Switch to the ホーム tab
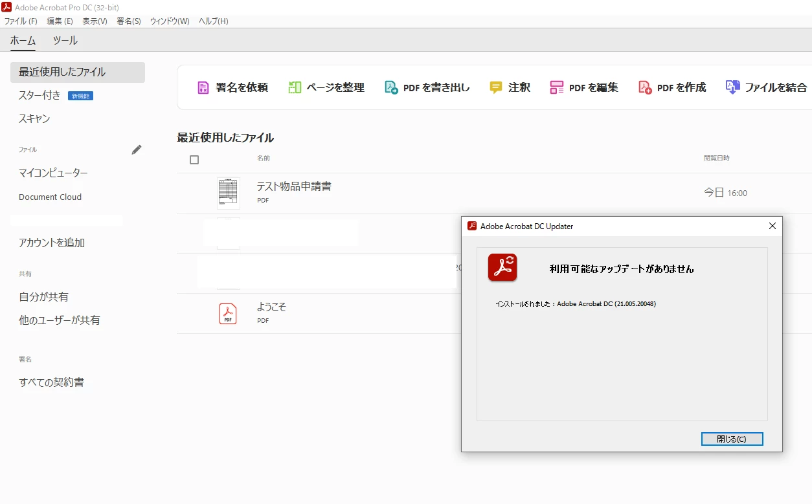Image resolution: width=812 pixels, height=504 pixels. [x=23, y=40]
